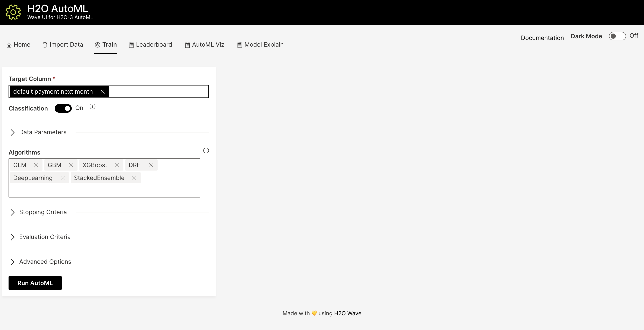
Task: Open the info tooltip beside Algorithms section
Action: coord(206,150)
